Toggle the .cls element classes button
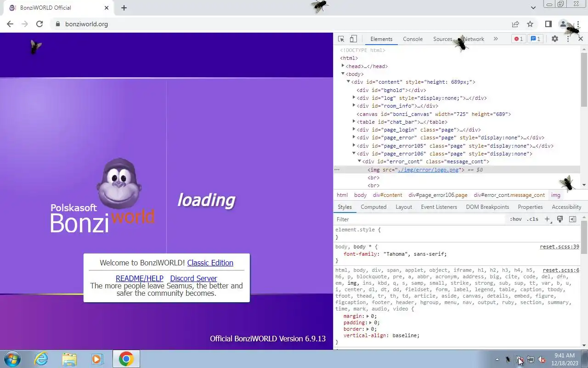588x368 pixels. (x=532, y=219)
